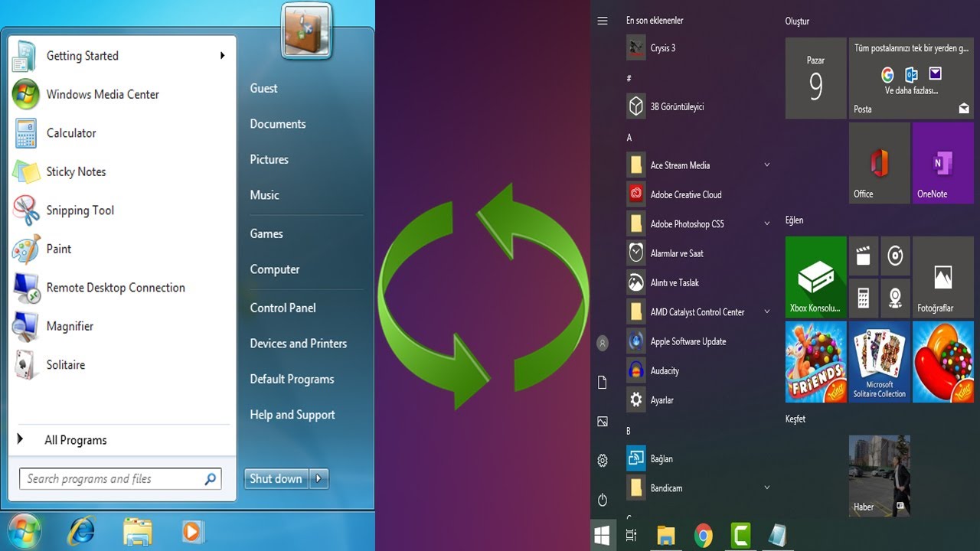The height and width of the screenshot is (551, 980).
Task: Open Task View on Windows 10 taskbar
Action: point(631,536)
